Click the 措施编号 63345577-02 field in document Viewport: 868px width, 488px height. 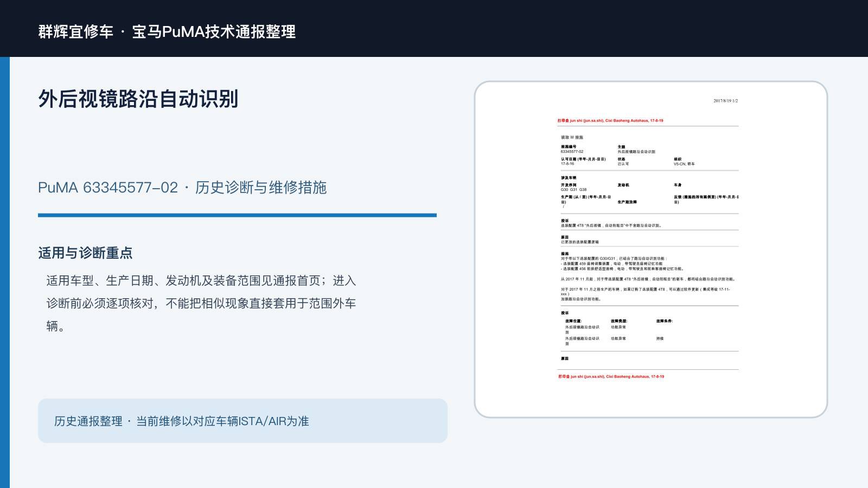(572, 149)
